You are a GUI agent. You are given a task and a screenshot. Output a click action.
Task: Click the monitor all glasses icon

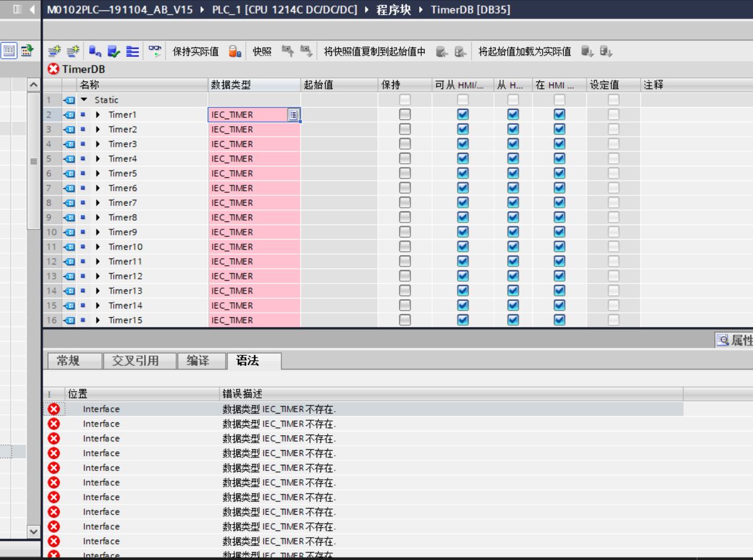pyautogui.click(x=155, y=51)
